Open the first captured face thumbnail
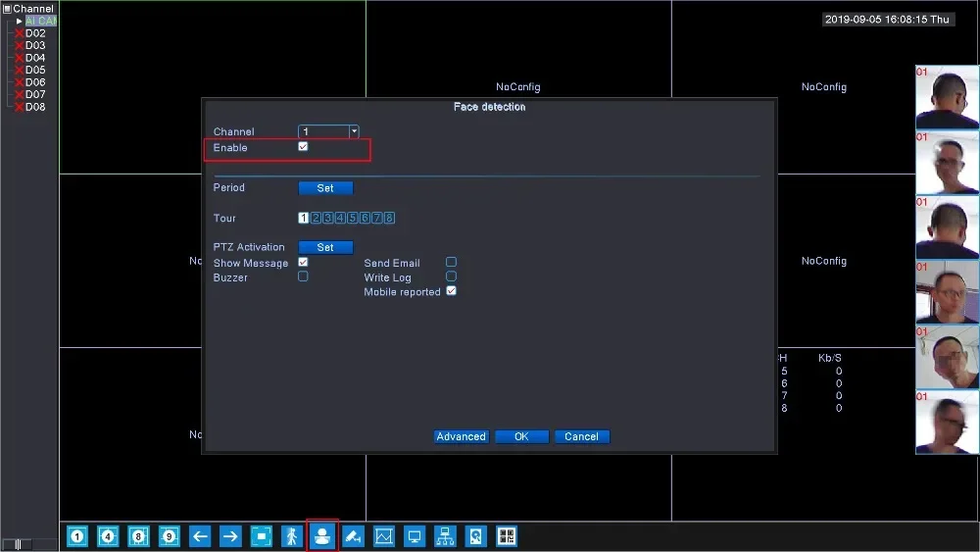The width and height of the screenshot is (980, 552). click(948, 97)
